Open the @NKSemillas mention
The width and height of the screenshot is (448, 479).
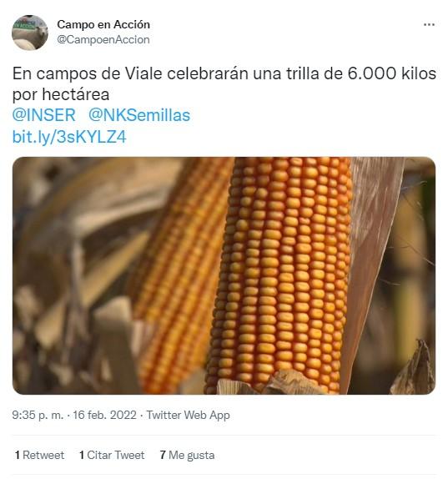[139, 115]
